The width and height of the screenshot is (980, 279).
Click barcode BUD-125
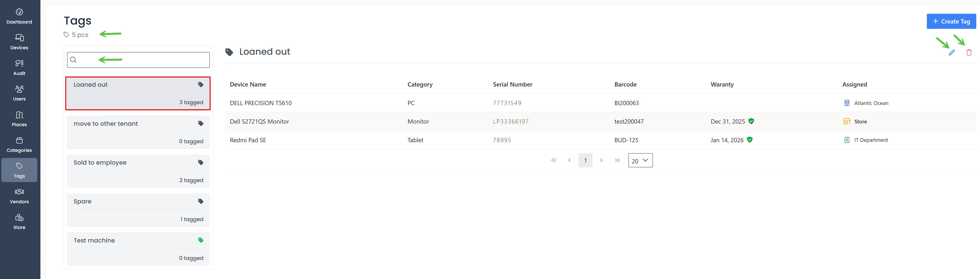coord(626,140)
